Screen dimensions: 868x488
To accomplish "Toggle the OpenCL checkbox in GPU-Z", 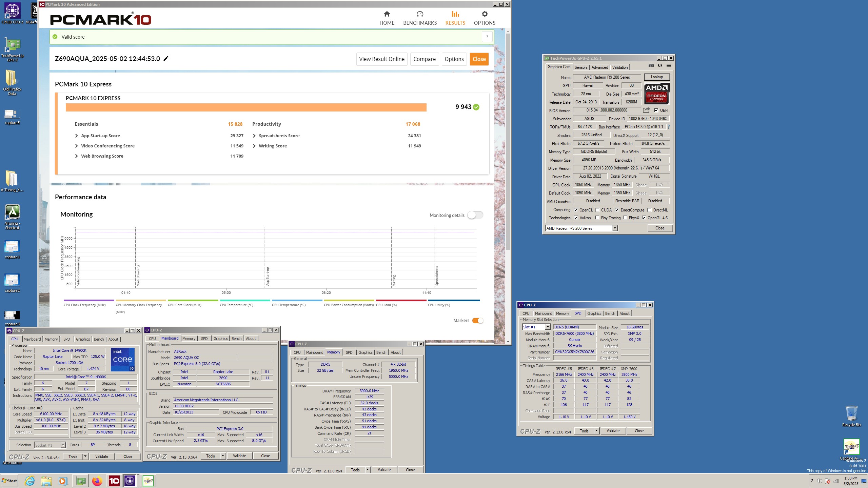I will [x=576, y=210].
